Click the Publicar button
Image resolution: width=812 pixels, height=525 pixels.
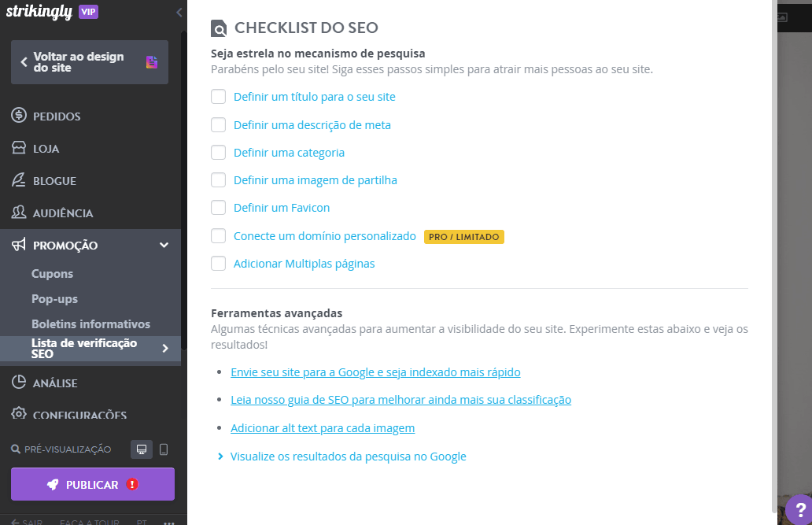tap(92, 484)
